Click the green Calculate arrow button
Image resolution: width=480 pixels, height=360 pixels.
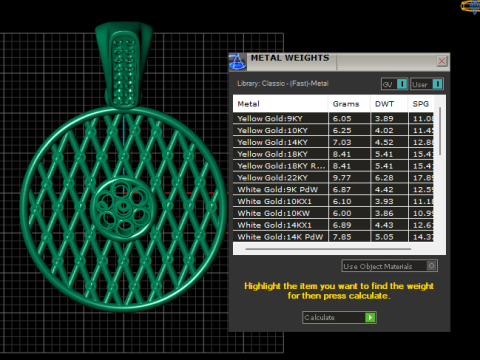click(x=370, y=317)
